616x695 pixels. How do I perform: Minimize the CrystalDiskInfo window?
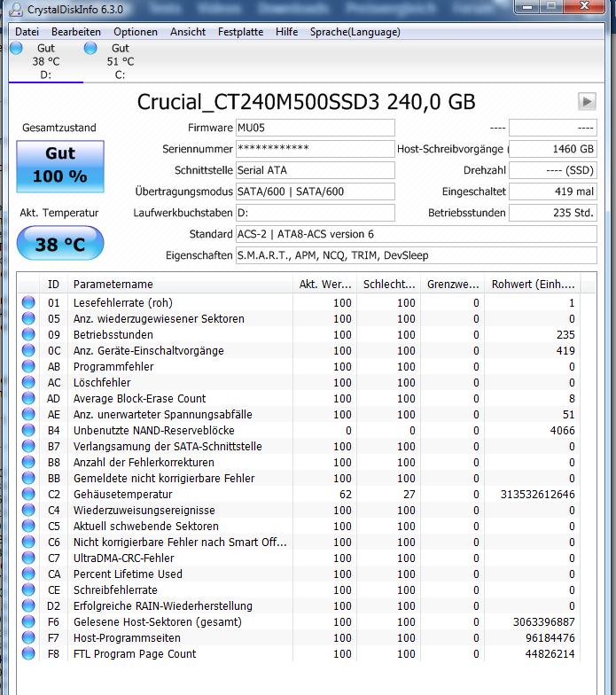527,7
